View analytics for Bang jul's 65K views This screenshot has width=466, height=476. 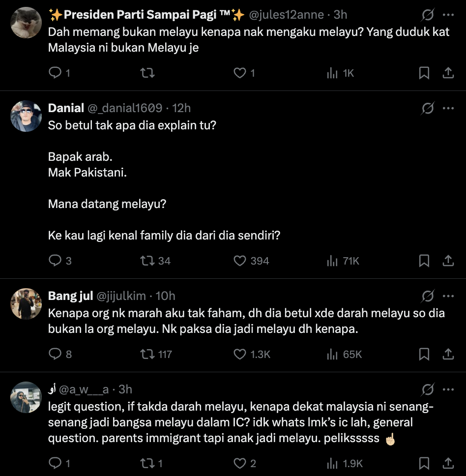[333, 354]
